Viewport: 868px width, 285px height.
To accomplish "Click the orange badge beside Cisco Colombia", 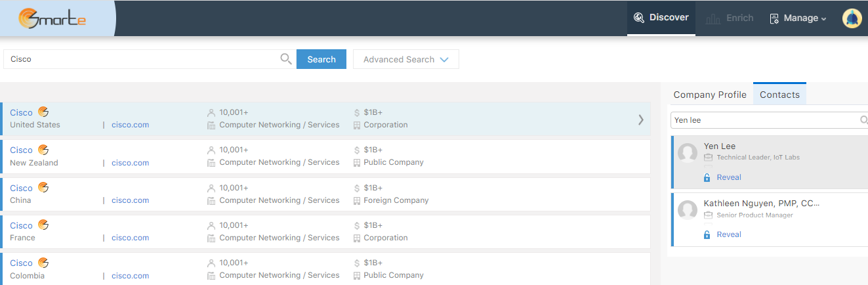I will click(43, 263).
